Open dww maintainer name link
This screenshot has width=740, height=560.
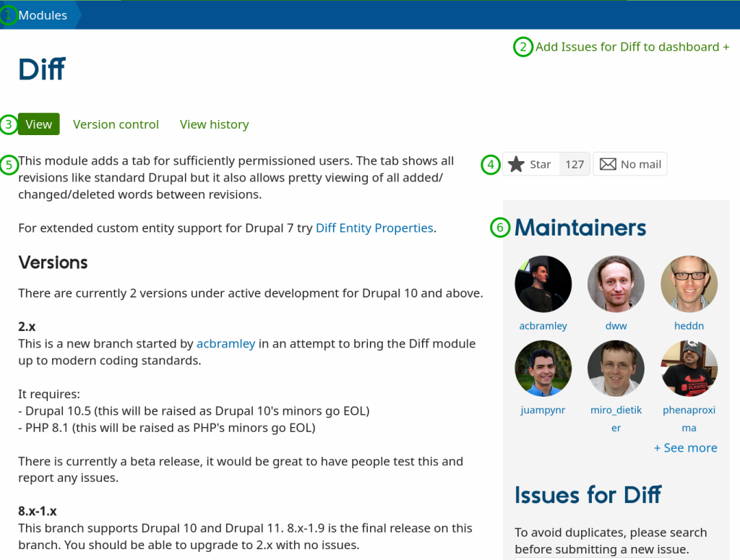click(x=616, y=326)
